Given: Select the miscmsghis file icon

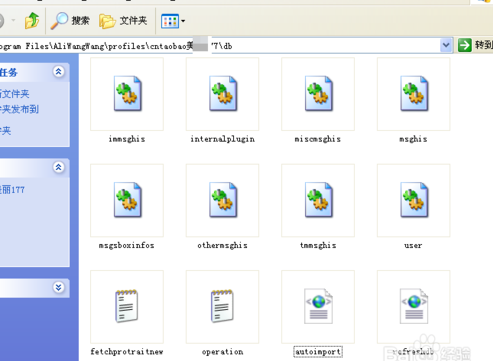Looking at the screenshot, I should pyautogui.click(x=318, y=94).
